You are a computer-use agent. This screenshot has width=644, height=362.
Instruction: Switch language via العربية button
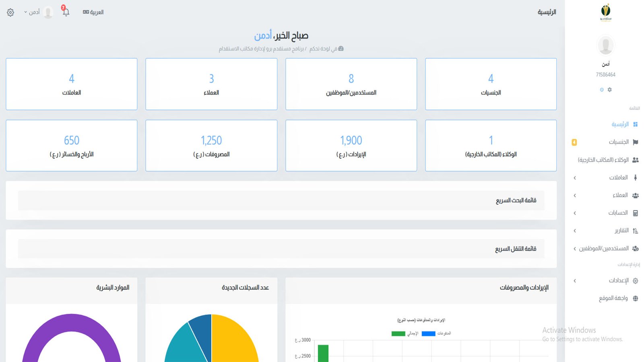[93, 12]
